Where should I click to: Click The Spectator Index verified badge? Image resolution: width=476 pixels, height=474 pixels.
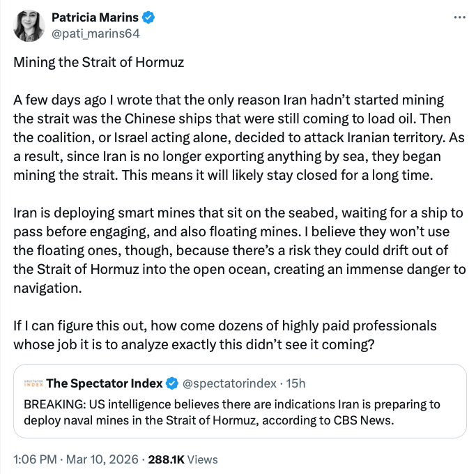point(171,383)
